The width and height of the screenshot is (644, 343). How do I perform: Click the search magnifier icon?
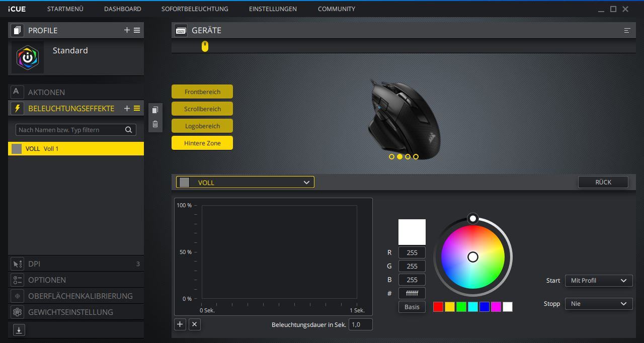coord(129,130)
